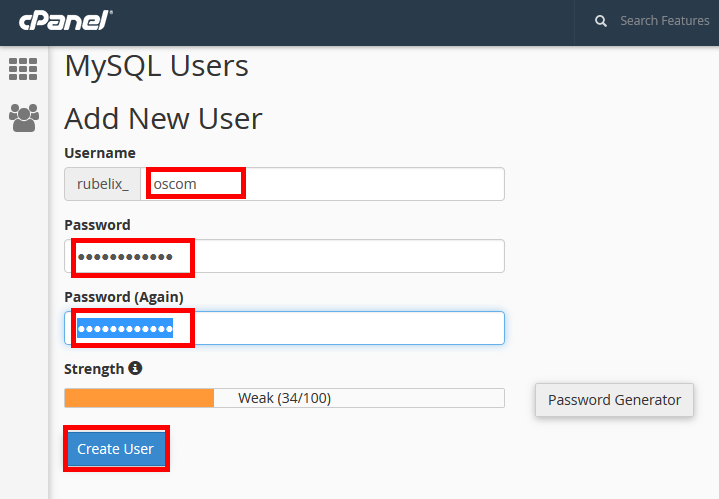
Task: Click the Username label
Action: (99, 153)
